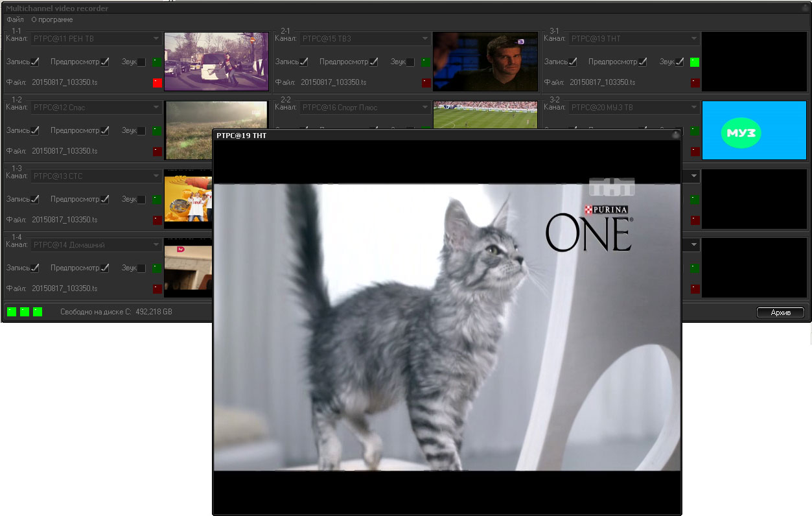812x516 pixels.
Task: Open the РТРС@11 РЕН ТВ channel dropdown
Action: 96,39
